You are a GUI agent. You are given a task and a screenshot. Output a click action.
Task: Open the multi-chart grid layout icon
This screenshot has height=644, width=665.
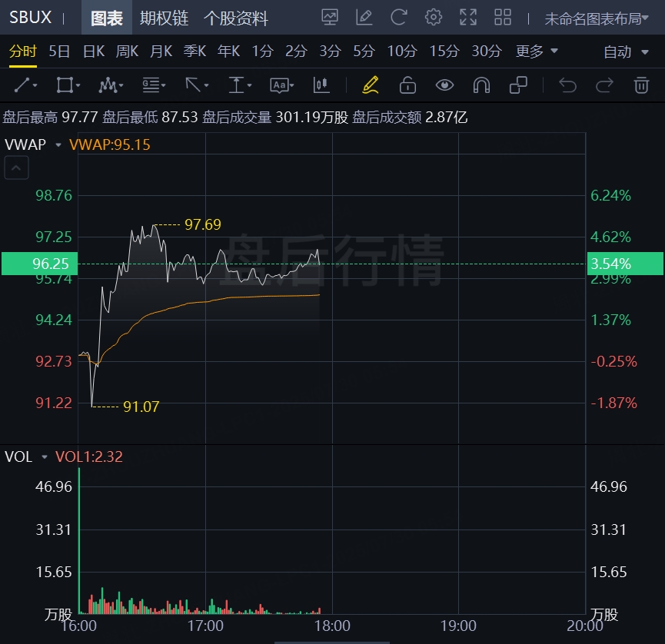pyautogui.click(x=503, y=18)
